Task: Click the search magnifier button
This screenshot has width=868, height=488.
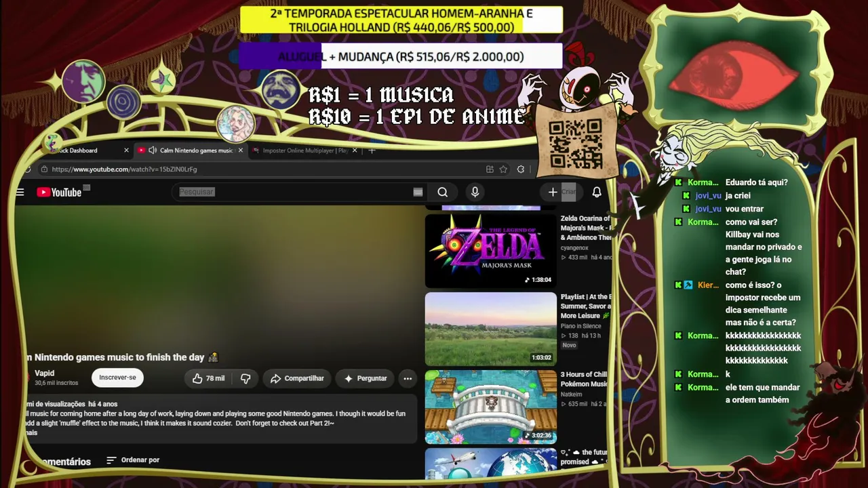Action: coord(443,192)
